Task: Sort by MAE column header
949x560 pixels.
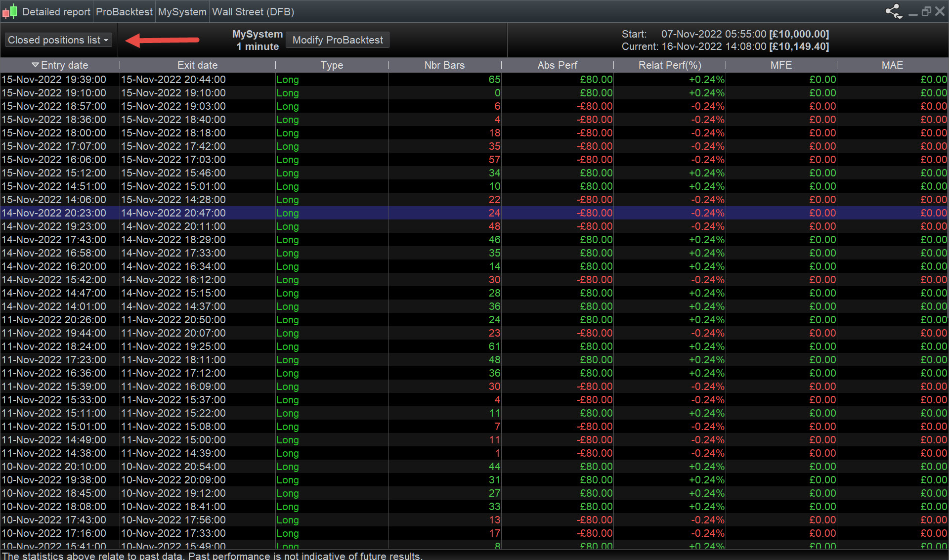Action: coord(892,65)
